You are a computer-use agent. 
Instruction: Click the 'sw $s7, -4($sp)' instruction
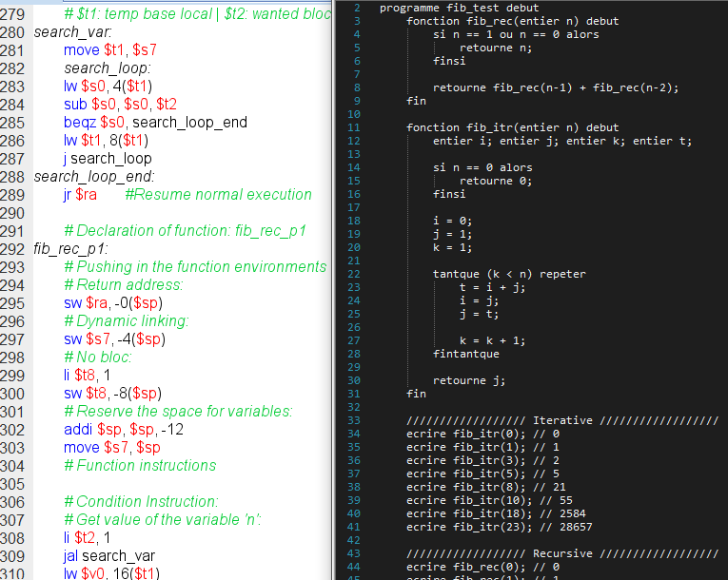click(114, 339)
